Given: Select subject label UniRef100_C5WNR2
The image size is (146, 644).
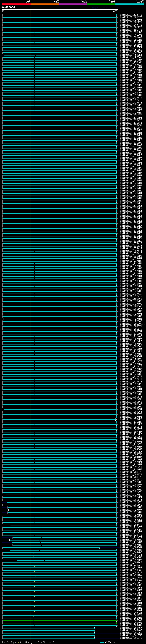Looking at the screenshot, I should point(131,618).
